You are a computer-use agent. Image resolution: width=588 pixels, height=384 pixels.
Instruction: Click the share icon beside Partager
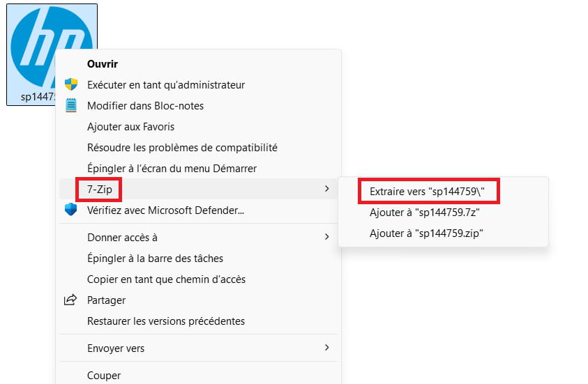pos(70,300)
